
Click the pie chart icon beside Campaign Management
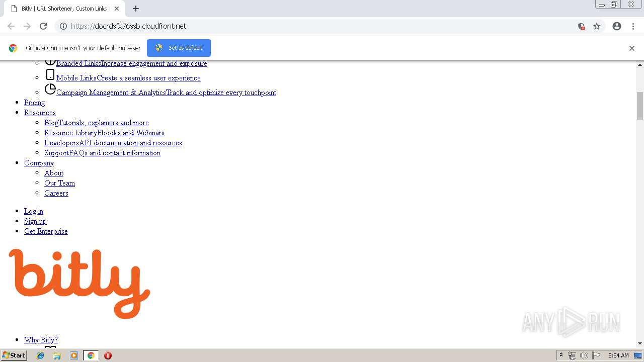pos(50,89)
